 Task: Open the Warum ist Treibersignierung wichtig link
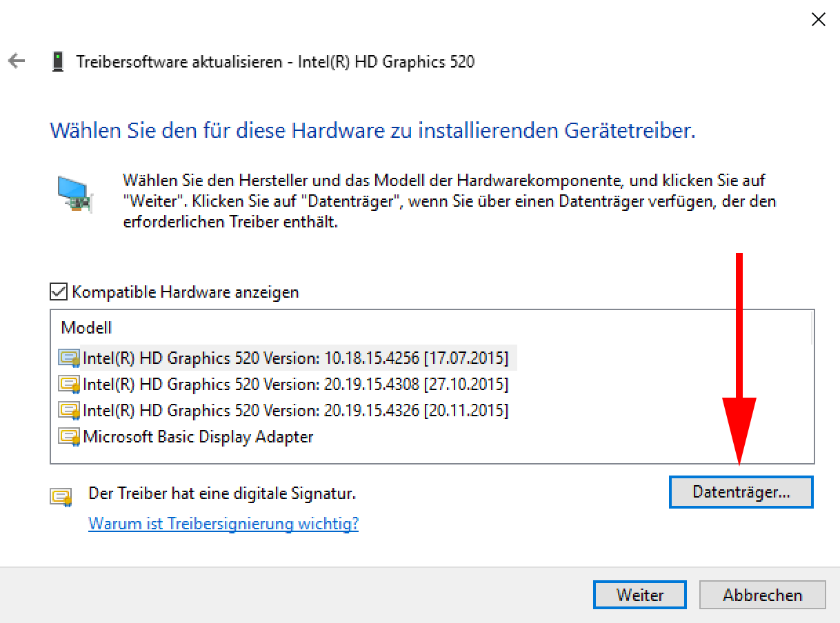223,524
